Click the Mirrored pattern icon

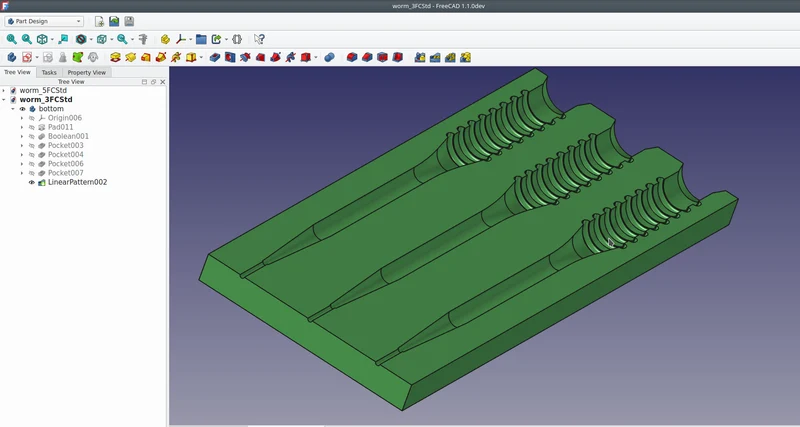coord(420,57)
